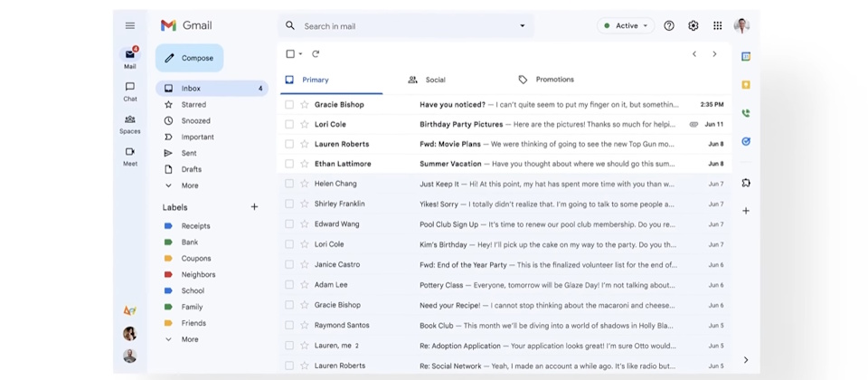Image resolution: width=868 pixels, height=380 pixels.
Task: Expand More under the Labels list
Action: pos(189,339)
